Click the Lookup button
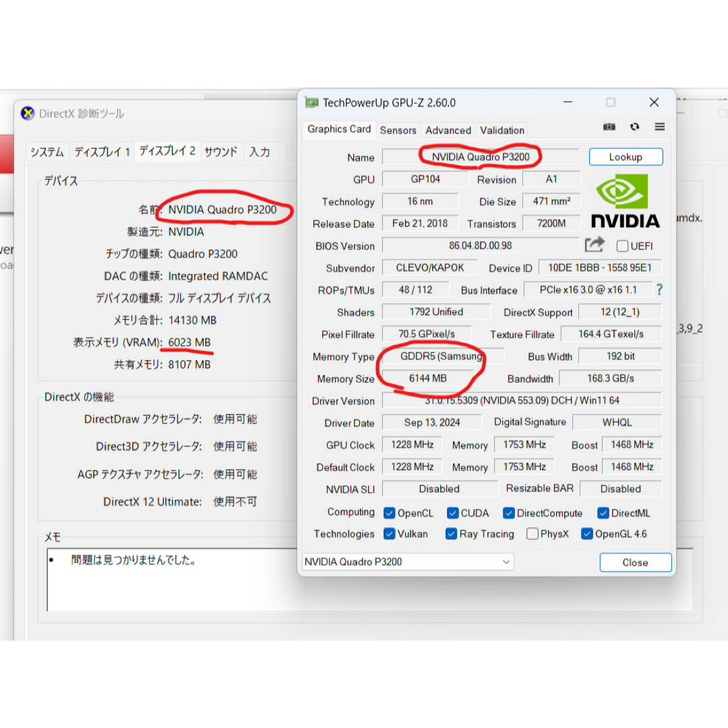728x728 pixels. 626,157
